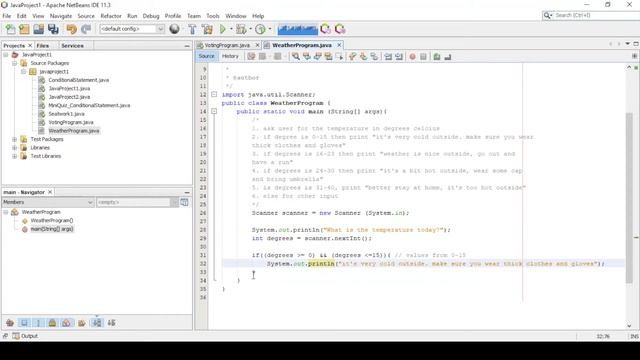Click the memory usage bar in toolbar

point(298,29)
